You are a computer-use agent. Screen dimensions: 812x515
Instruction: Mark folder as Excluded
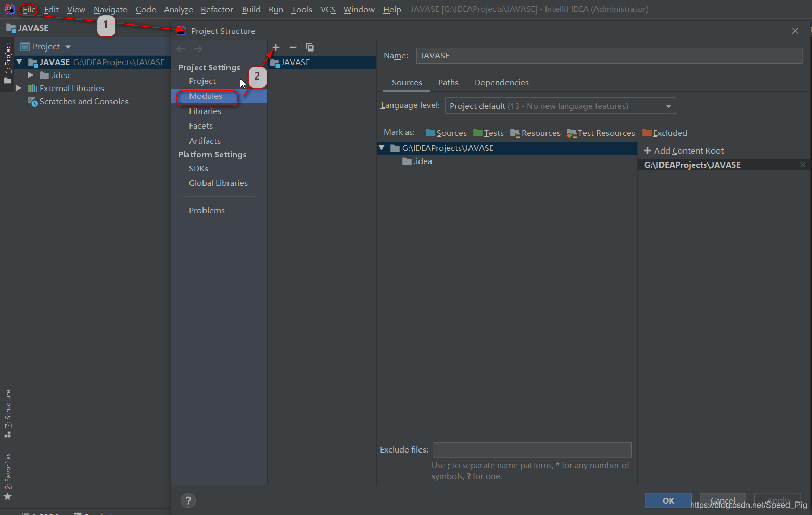tap(665, 133)
